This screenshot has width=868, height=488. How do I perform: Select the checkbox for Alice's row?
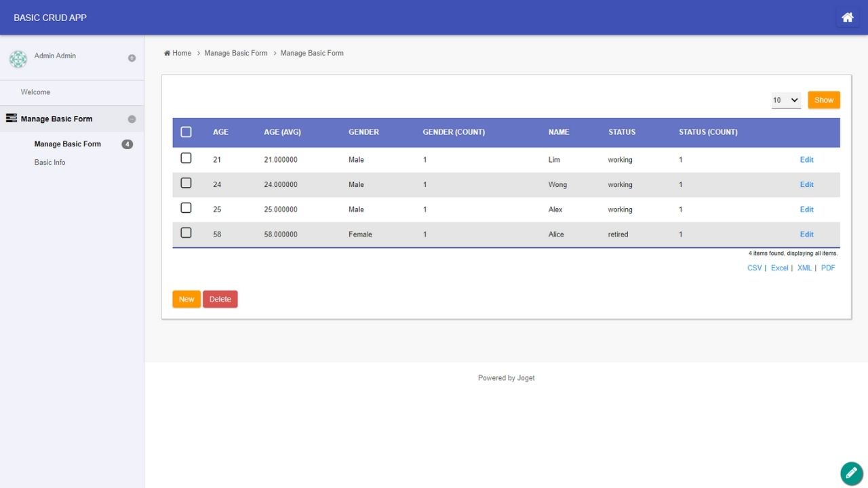[186, 233]
